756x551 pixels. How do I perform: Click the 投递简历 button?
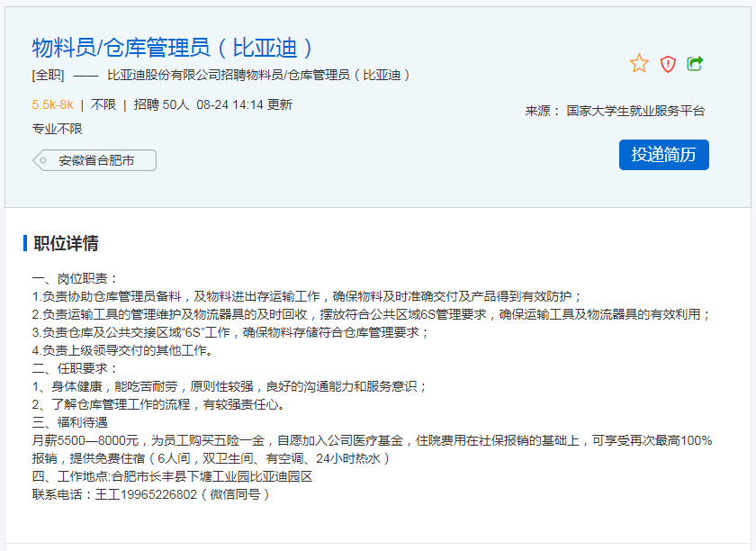click(663, 154)
